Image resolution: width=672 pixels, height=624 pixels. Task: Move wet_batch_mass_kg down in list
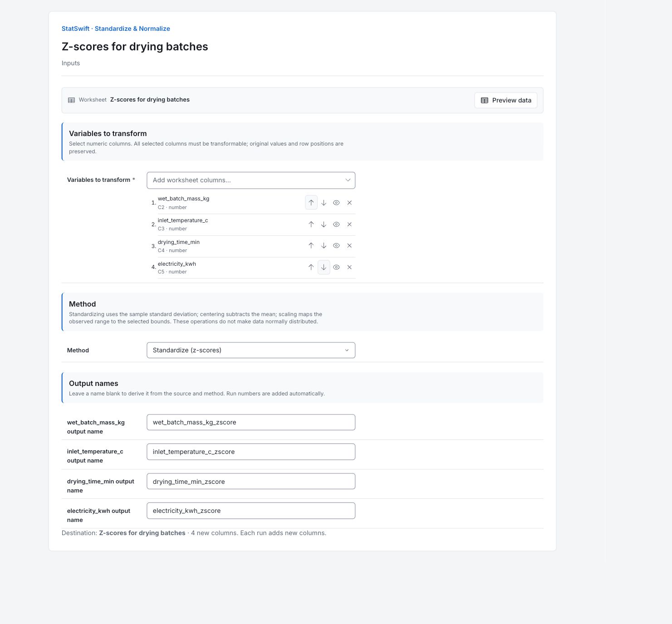tap(324, 203)
